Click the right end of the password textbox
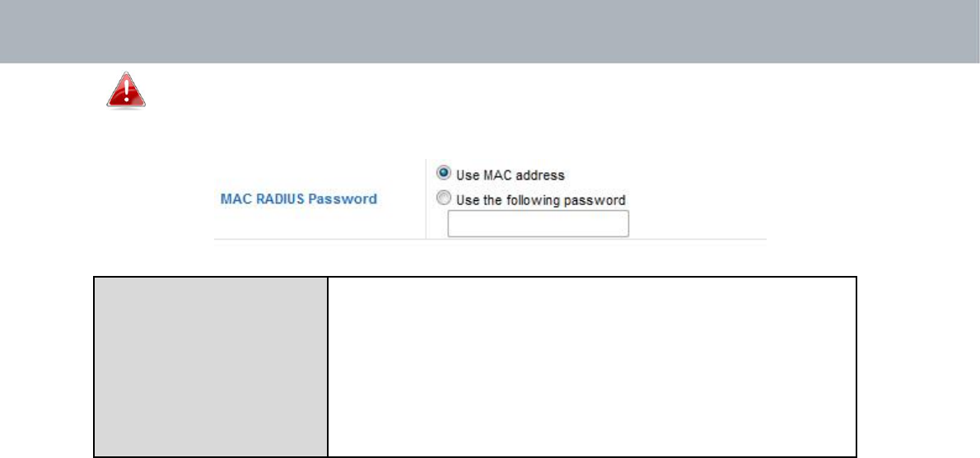Image resolution: width=980 pixels, height=458 pixels. click(x=624, y=224)
